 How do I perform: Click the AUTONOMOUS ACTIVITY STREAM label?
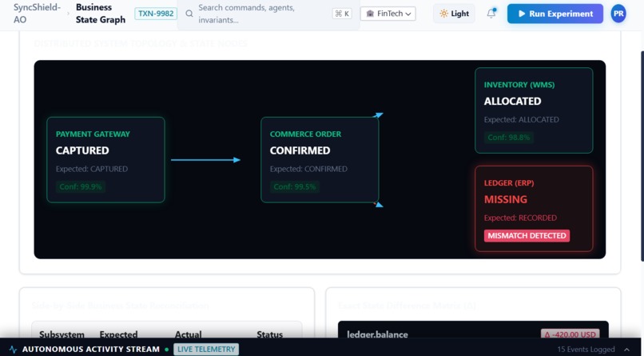click(x=91, y=350)
